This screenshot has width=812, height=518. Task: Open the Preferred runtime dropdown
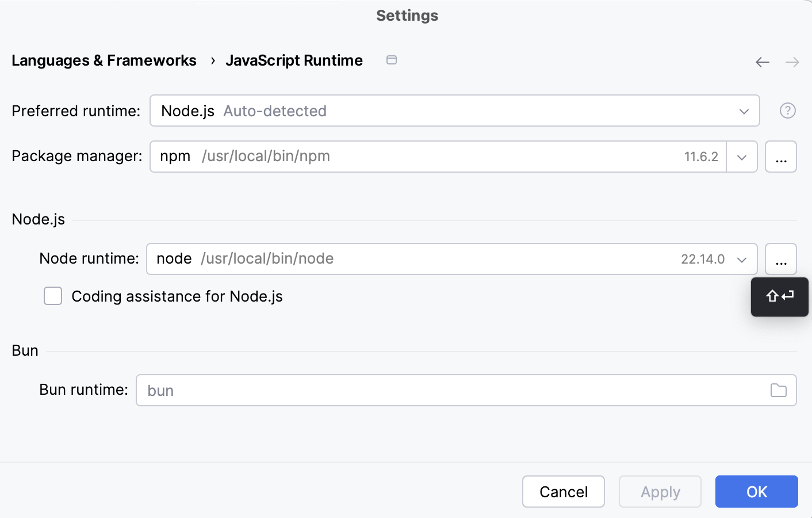(x=744, y=111)
